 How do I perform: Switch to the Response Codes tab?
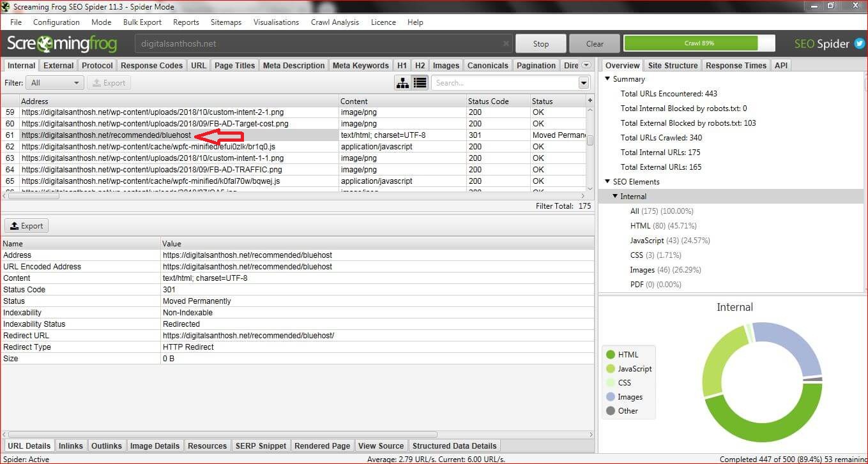click(x=152, y=65)
